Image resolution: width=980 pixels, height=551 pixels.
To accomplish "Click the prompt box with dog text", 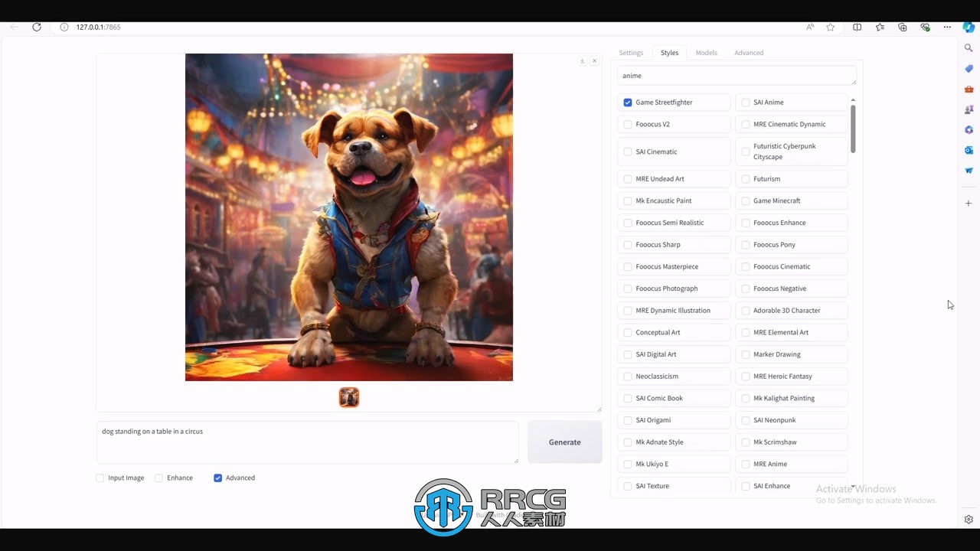I will tap(308, 442).
